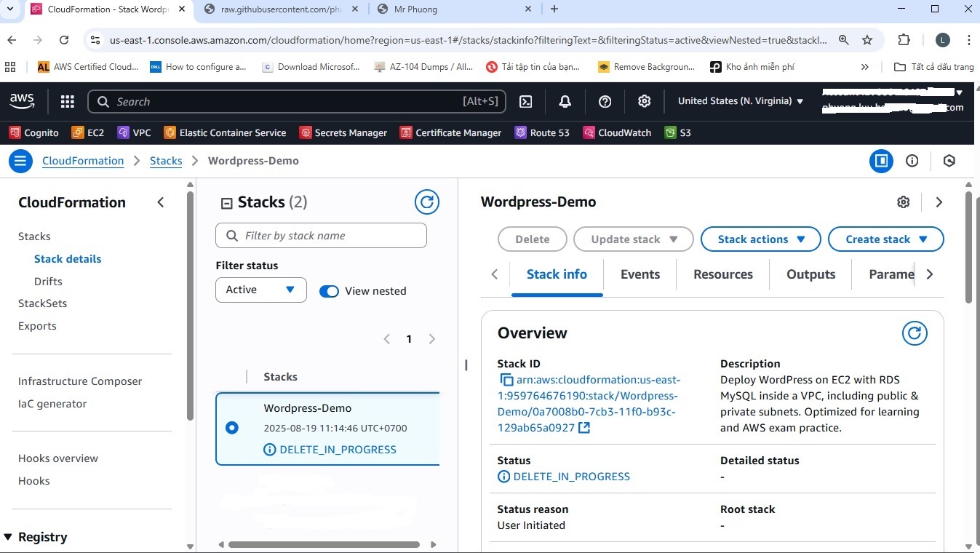The image size is (980, 553).
Task: Toggle the View nested switch
Action: pos(330,291)
